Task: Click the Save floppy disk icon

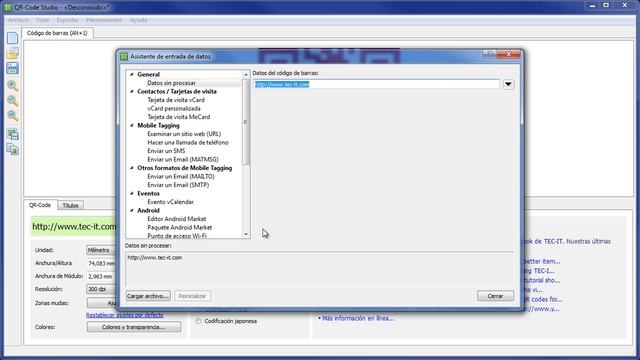Action: coord(13,68)
